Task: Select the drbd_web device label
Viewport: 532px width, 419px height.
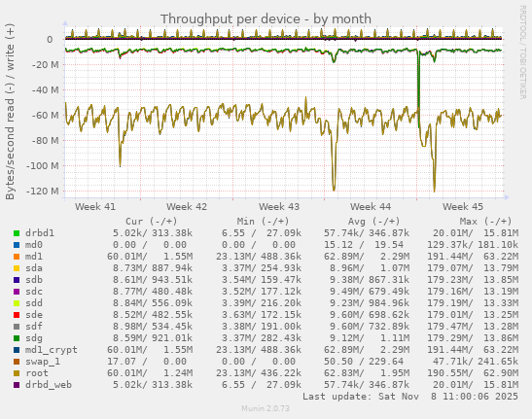Action: pos(49,385)
